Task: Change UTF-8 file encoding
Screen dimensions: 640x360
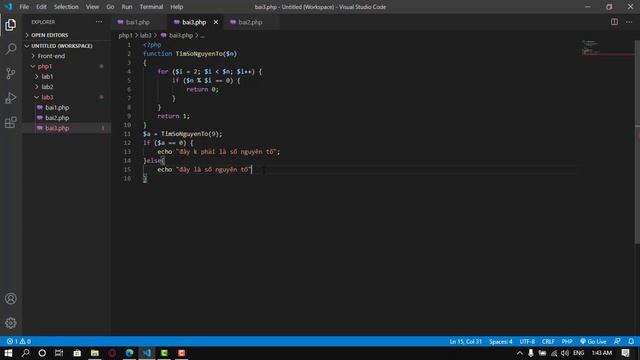Action: (527, 341)
